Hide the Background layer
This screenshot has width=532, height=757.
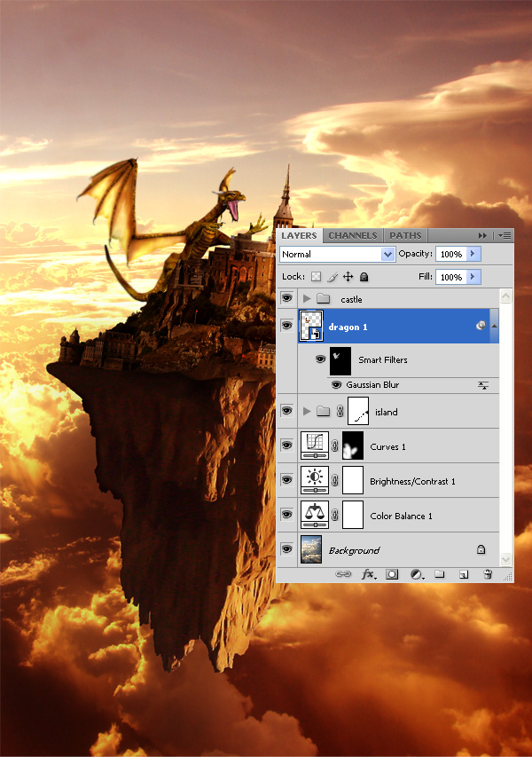(x=287, y=549)
